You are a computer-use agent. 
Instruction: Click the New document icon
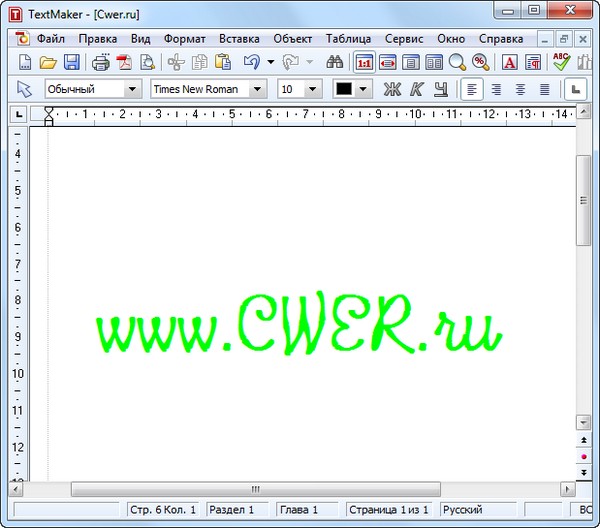(24, 62)
